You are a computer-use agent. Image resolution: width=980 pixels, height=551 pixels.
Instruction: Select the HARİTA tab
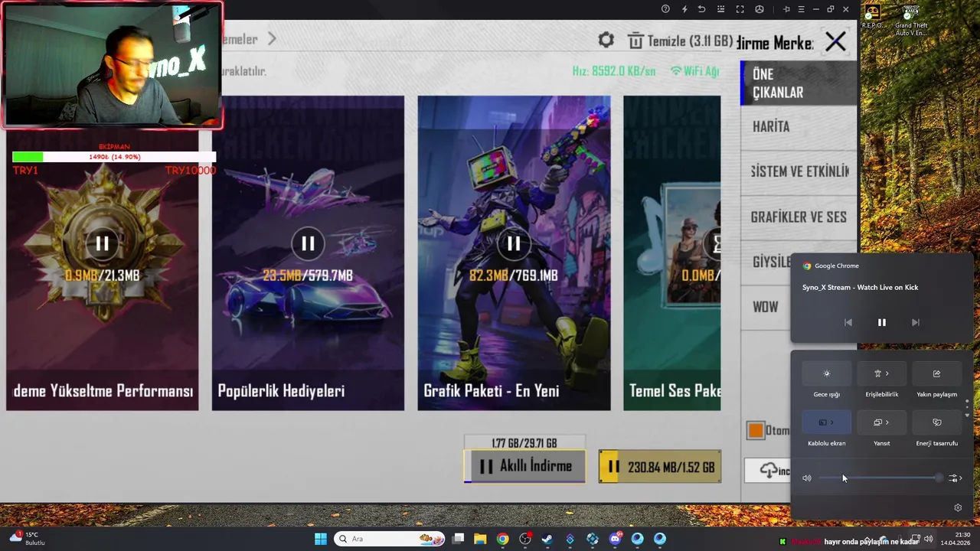[x=799, y=127]
